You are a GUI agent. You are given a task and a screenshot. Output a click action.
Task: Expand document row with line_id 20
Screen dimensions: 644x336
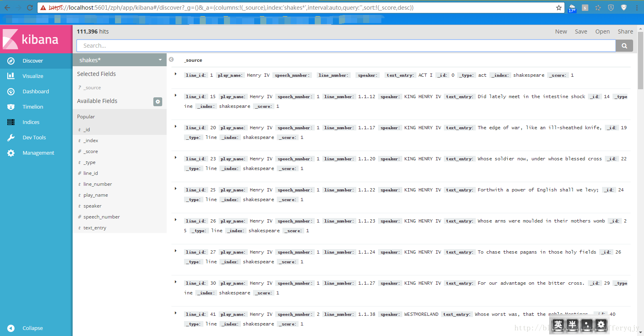tap(176, 126)
